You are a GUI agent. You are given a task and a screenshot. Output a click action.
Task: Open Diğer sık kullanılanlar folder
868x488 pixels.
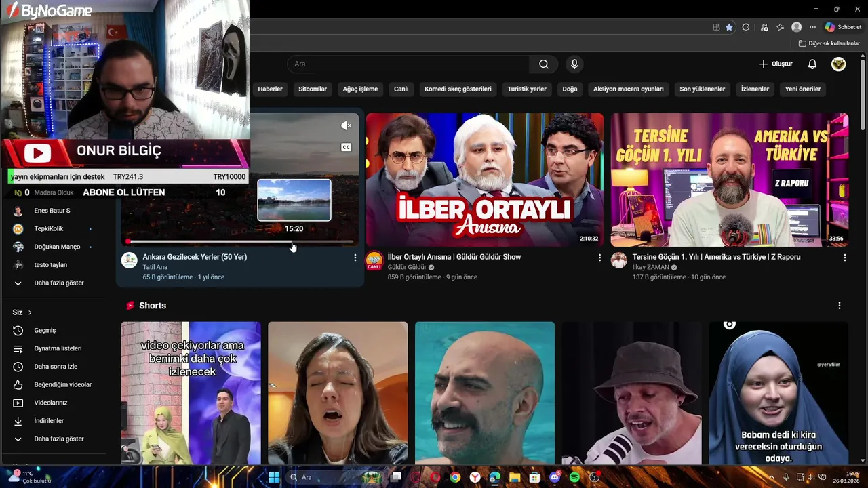point(829,43)
